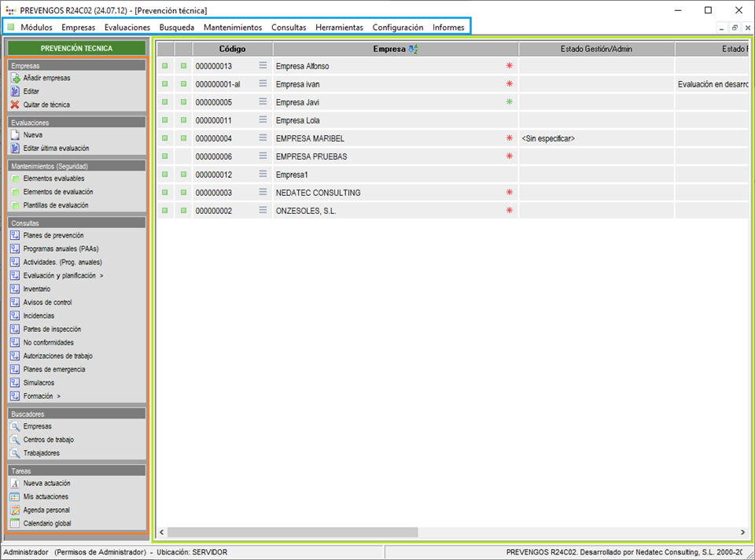Expand the Formación submenu in Consultas
The image size is (755, 560).
pyautogui.click(x=58, y=396)
